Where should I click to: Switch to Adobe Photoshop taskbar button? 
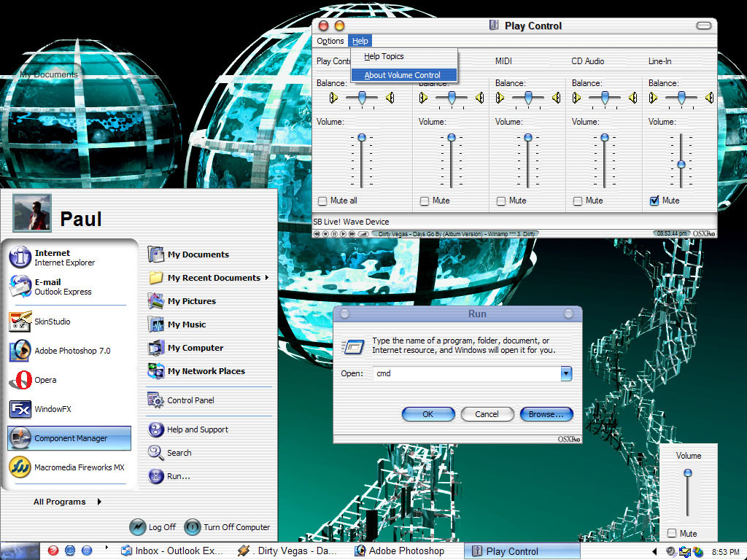click(x=400, y=551)
